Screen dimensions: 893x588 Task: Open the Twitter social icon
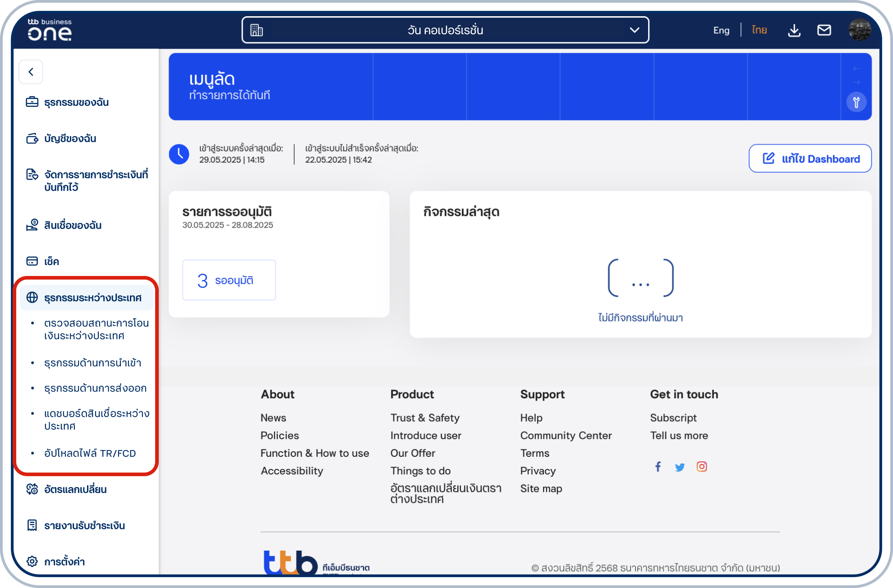(680, 467)
